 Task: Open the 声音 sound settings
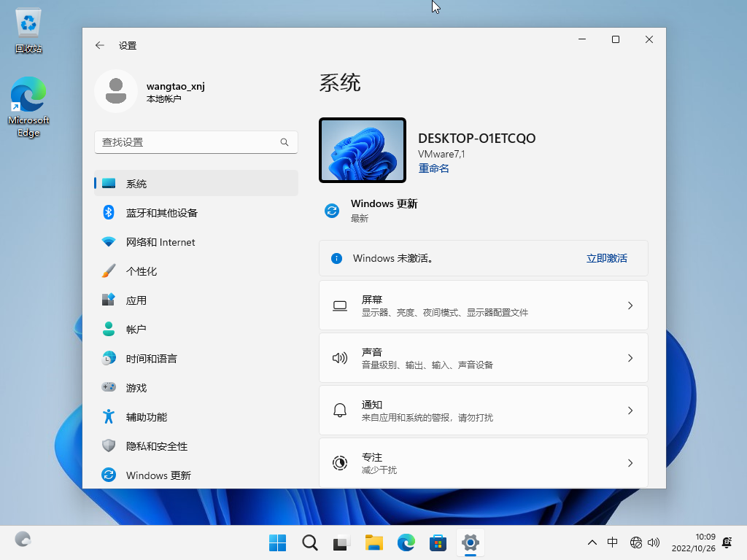tap(483, 357)
